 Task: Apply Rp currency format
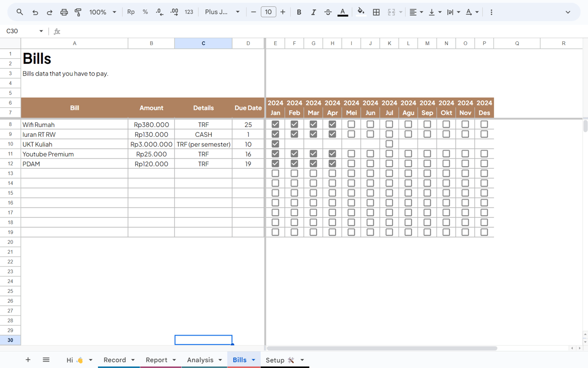click(x=131, y=12)
